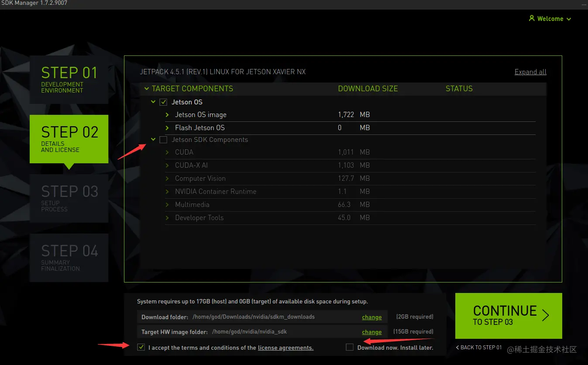Click the Computer Vision label
This screenshot has width=588, height=365.
200,179
